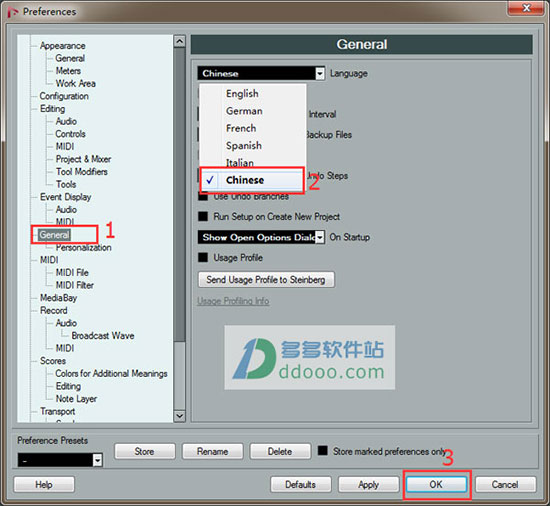Select Audio under Event Display
The height and width of the screenshot is (506, 550).
[x=66, y=210]
